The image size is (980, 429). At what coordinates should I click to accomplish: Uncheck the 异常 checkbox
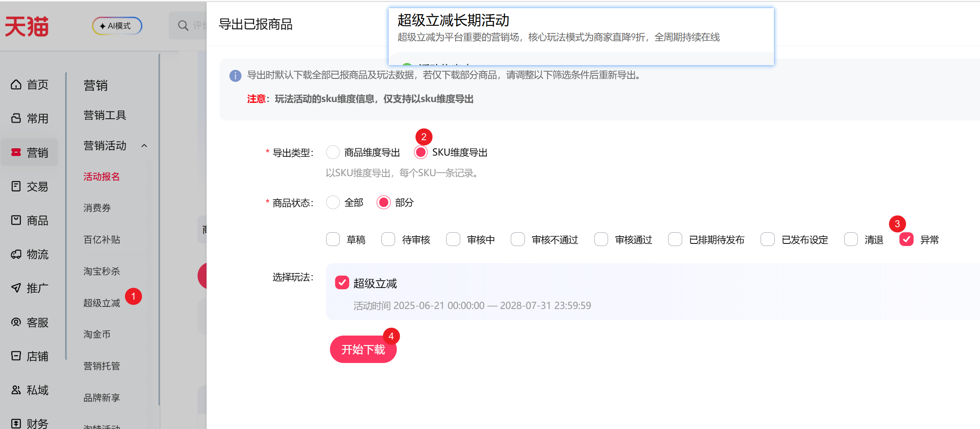point(906,239)
